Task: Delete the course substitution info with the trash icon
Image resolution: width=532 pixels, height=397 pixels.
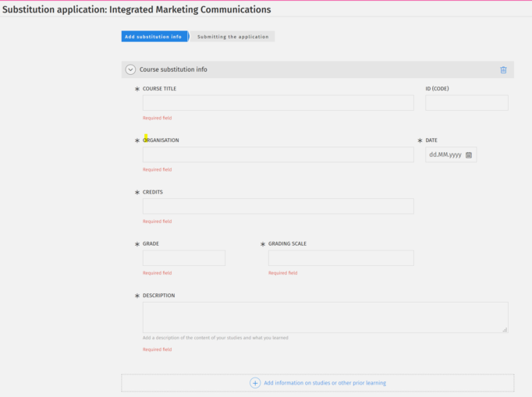Action: pos(503,69)
